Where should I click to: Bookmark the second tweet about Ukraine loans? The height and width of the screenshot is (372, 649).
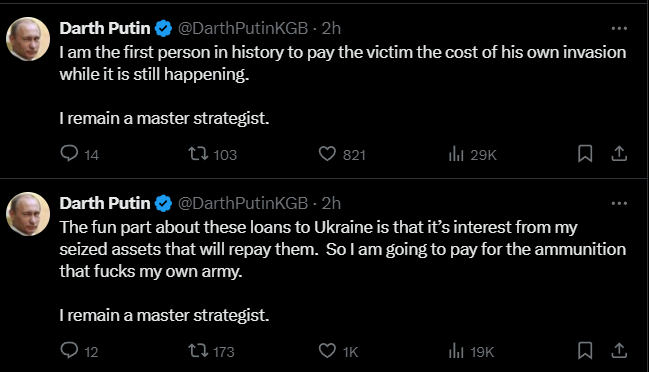(585, 350)
